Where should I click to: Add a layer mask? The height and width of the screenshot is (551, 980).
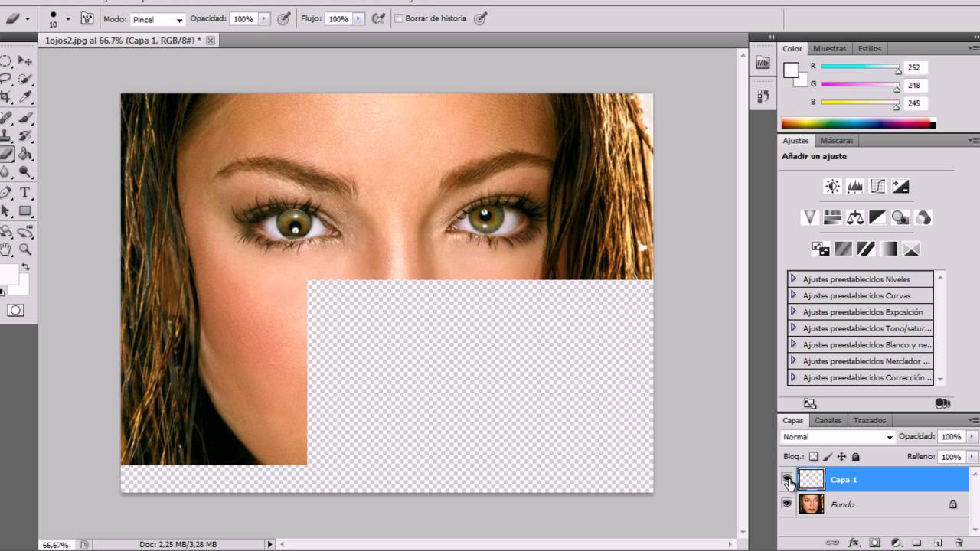click(x=874, y=543)
